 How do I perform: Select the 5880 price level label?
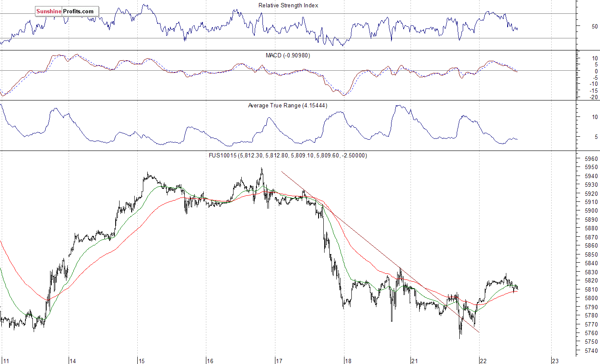(x=591, y=229)
